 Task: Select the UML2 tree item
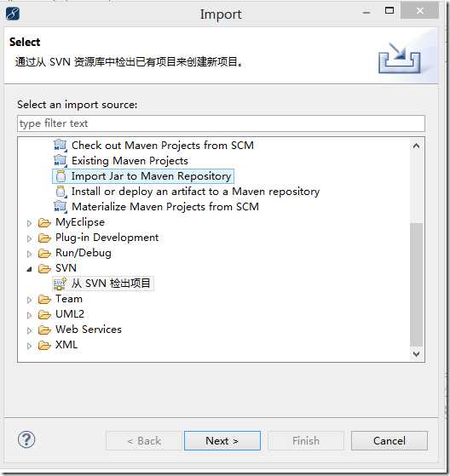click(70, 314)
